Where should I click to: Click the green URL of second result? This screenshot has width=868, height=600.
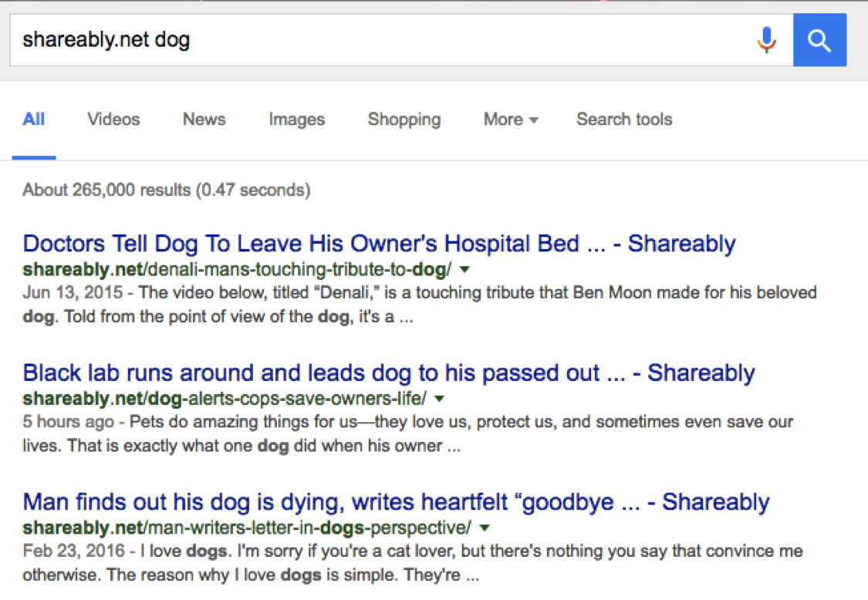point(220,399)
